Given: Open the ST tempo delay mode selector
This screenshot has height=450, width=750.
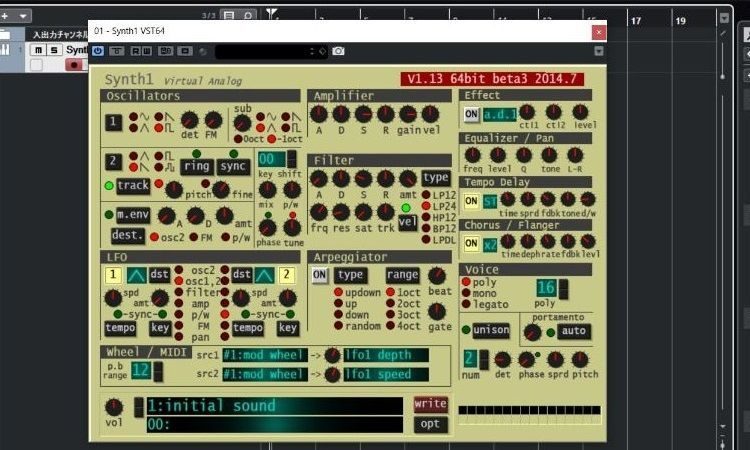Looking at the screenshot, I should pyautogui.click(x=490, y=202).
